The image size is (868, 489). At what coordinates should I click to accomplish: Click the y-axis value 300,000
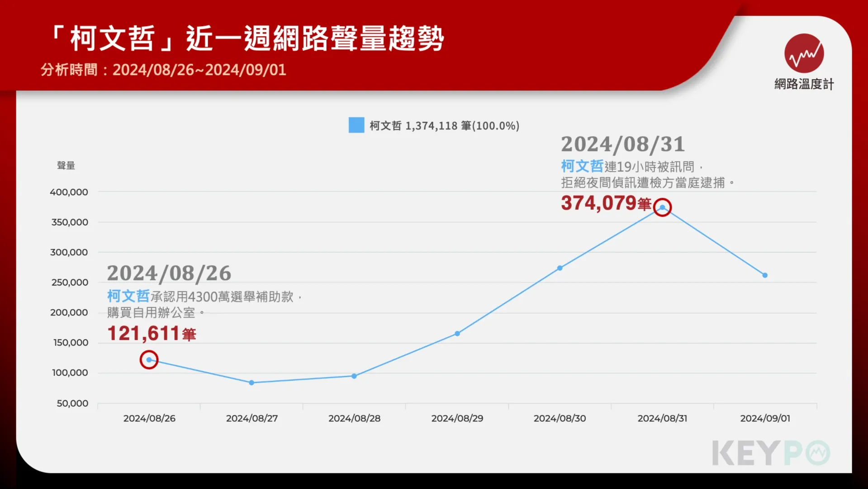pos(69,252)
